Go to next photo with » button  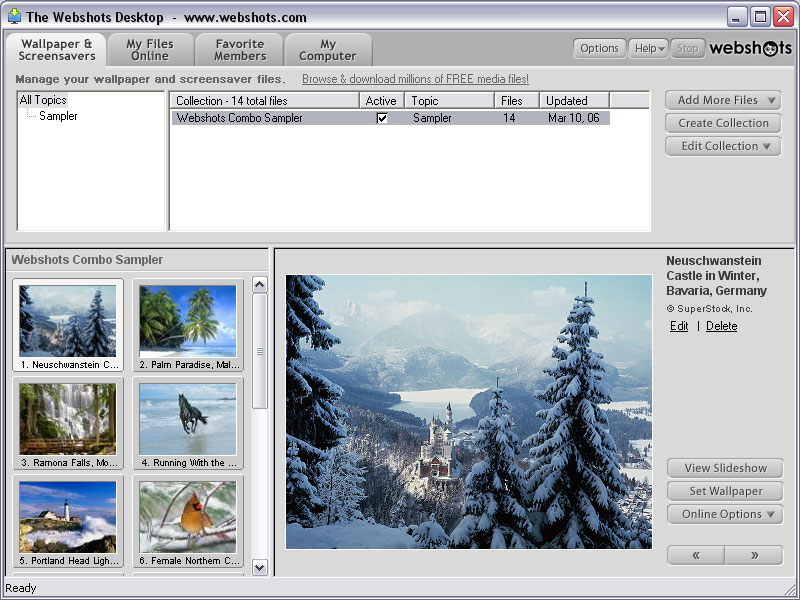point(754,555)
